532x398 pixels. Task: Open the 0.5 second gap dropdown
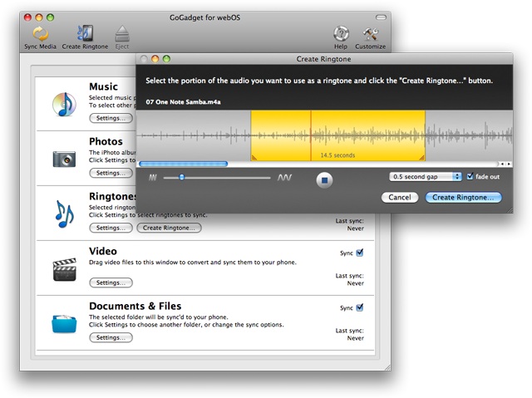[x=425, y=177]
